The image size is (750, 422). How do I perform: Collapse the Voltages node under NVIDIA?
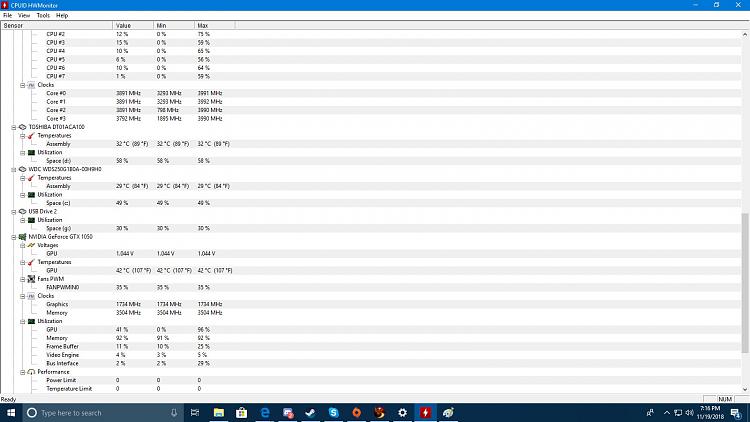pos(22,245)
